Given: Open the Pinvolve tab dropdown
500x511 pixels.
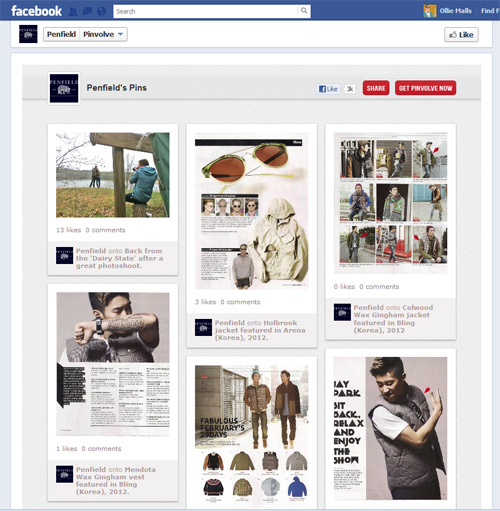Looking at the screenshot, I should [x=103, y=34].
